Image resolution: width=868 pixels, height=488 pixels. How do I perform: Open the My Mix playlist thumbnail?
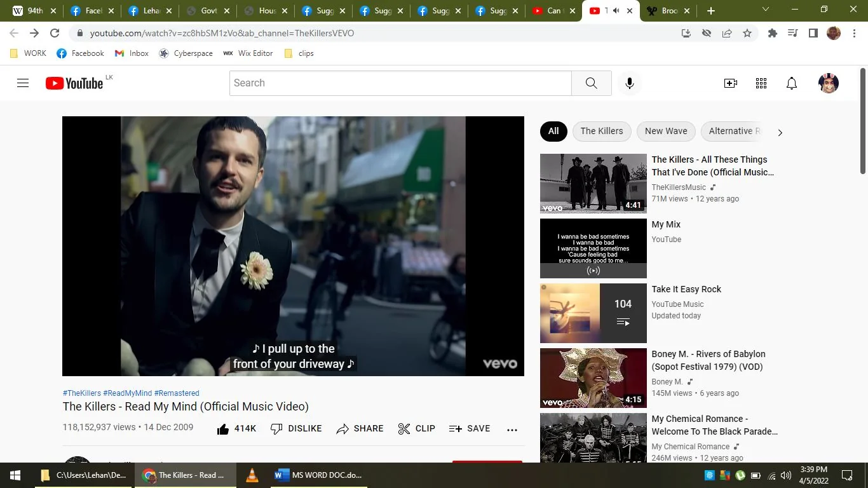pos(593,248)
